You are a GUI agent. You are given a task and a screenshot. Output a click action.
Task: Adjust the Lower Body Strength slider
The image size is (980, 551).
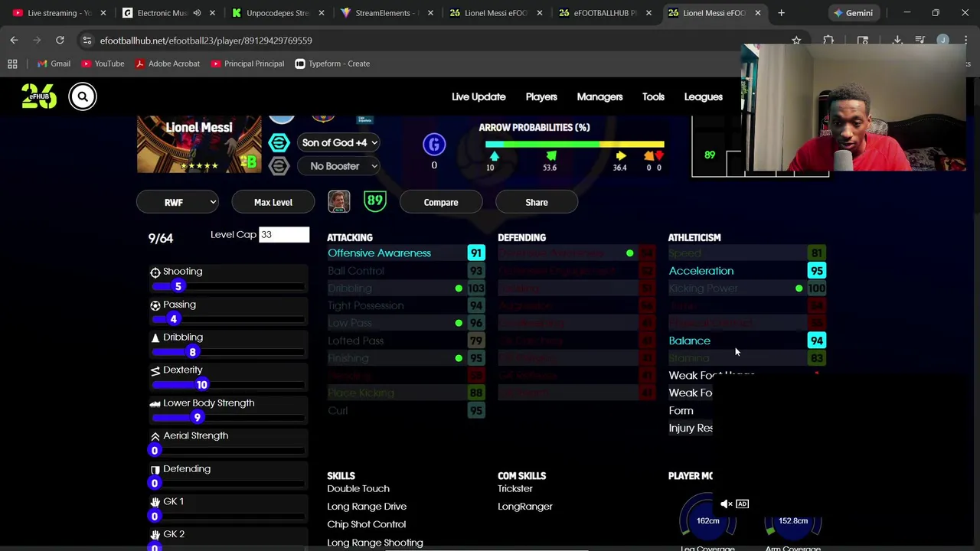coord(229,417)
